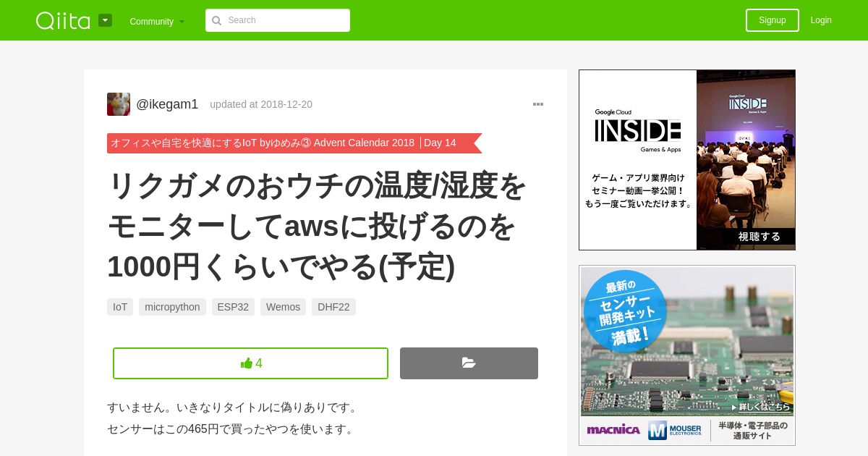
Task: Stock the article with folder button
Action: [469, 363]
